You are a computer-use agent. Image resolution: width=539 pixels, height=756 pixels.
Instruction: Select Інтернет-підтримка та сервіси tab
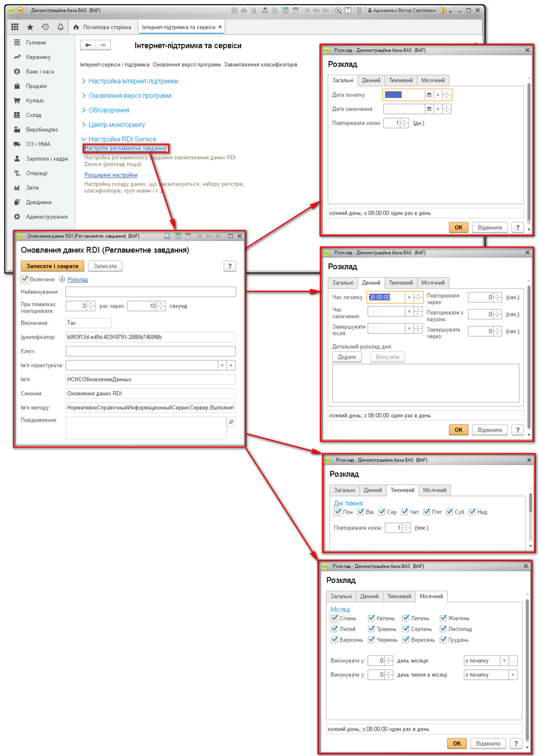pyautogui.click(x=182, y=27)
